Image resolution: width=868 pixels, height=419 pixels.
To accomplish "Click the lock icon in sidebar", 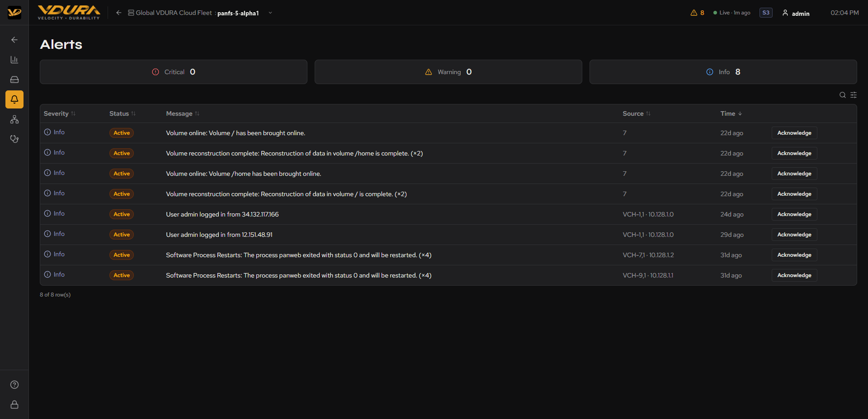I will tap(14, 405).
